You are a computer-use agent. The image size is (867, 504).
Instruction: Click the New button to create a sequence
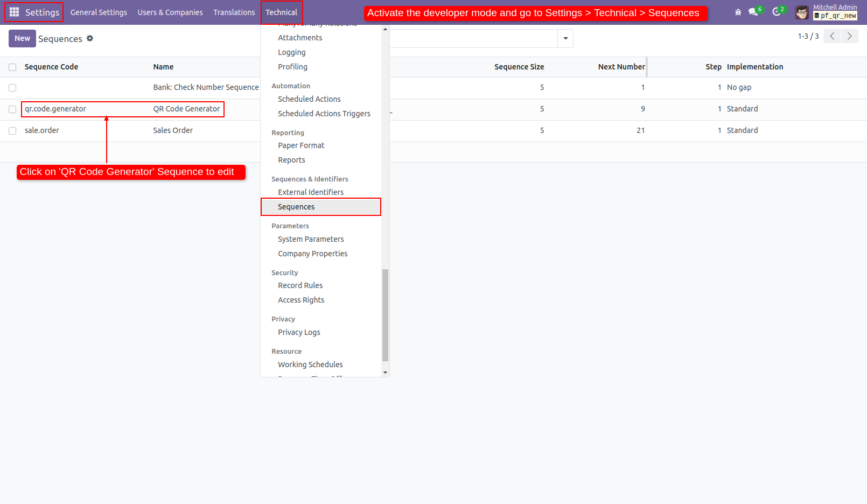click(22, 38)
